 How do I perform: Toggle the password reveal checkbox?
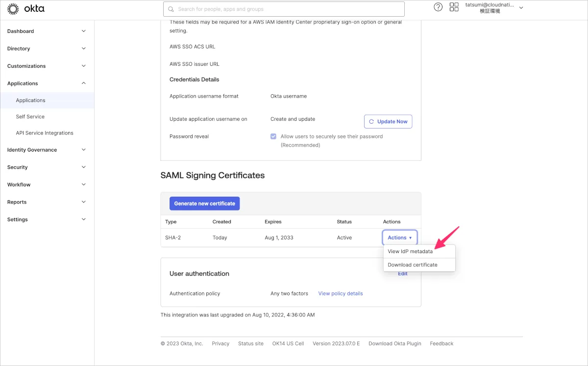tap(273, 136)
